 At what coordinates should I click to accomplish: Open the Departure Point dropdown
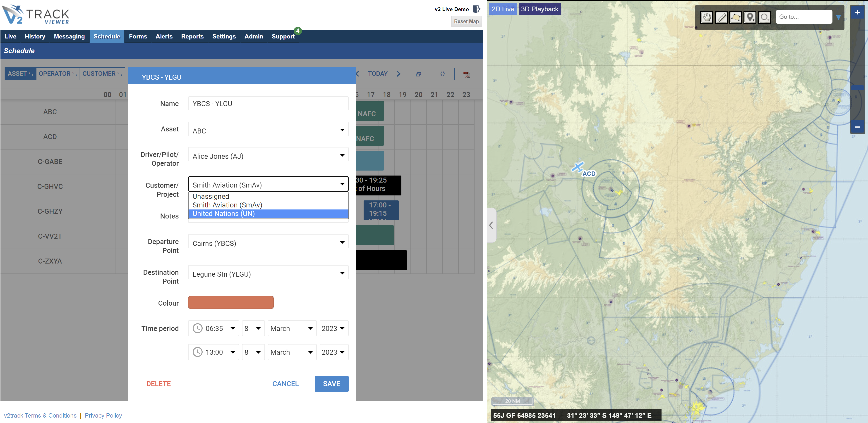(x=268, y=243)
